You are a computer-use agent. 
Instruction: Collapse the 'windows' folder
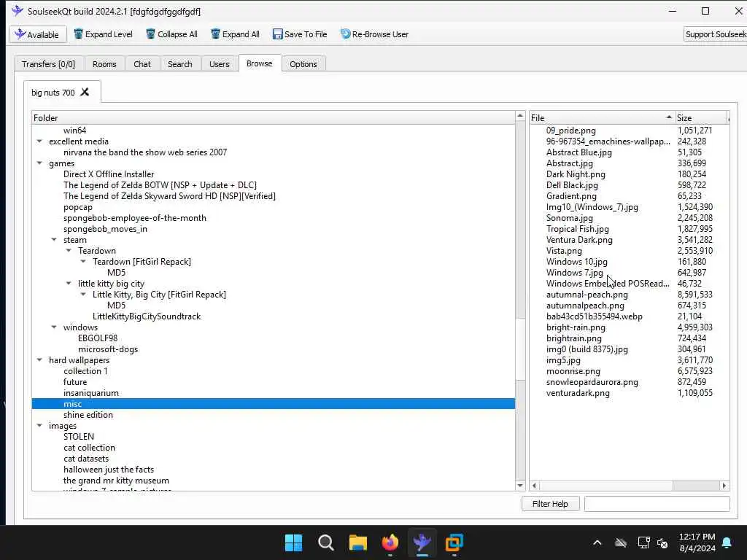[54, 327]
